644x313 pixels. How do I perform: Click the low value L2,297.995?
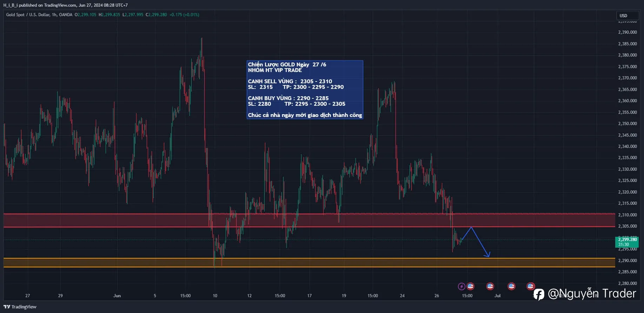[133, 15]
